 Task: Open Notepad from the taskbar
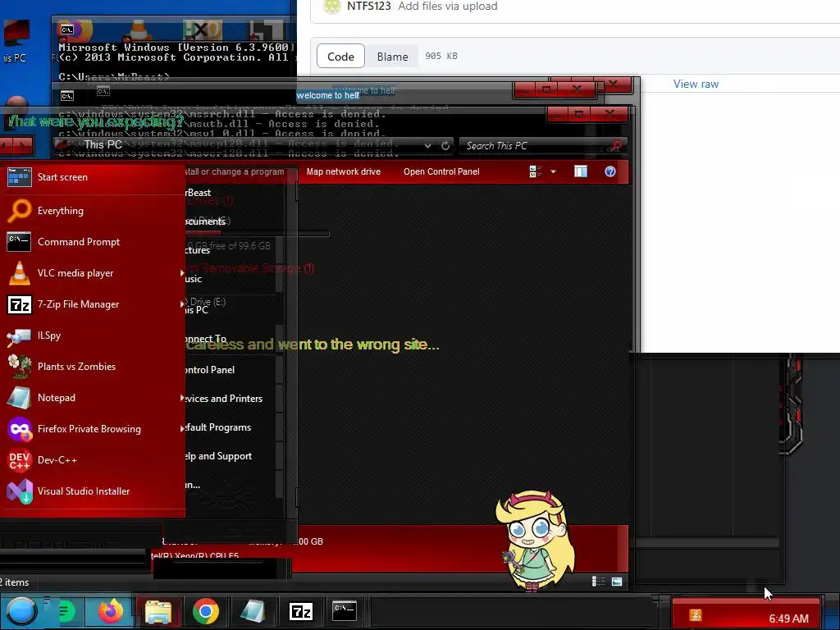click(253, 611)
